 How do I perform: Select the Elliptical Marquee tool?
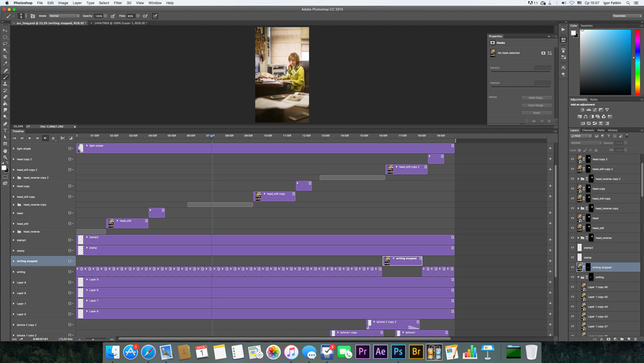[x=5, y=37]
